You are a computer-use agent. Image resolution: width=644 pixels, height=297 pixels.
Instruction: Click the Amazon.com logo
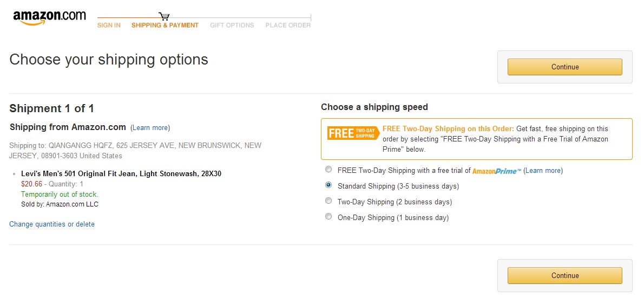pos(49,17)
